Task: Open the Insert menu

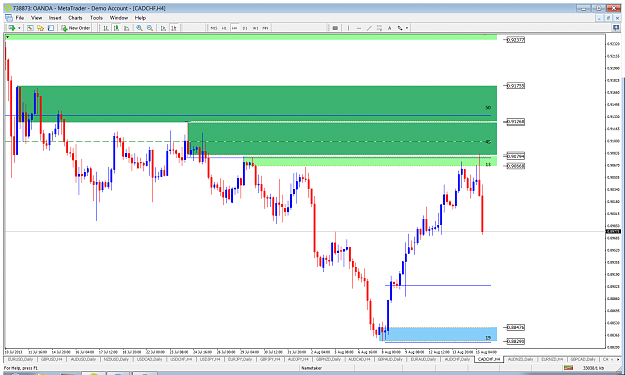Action: [55, 18]
